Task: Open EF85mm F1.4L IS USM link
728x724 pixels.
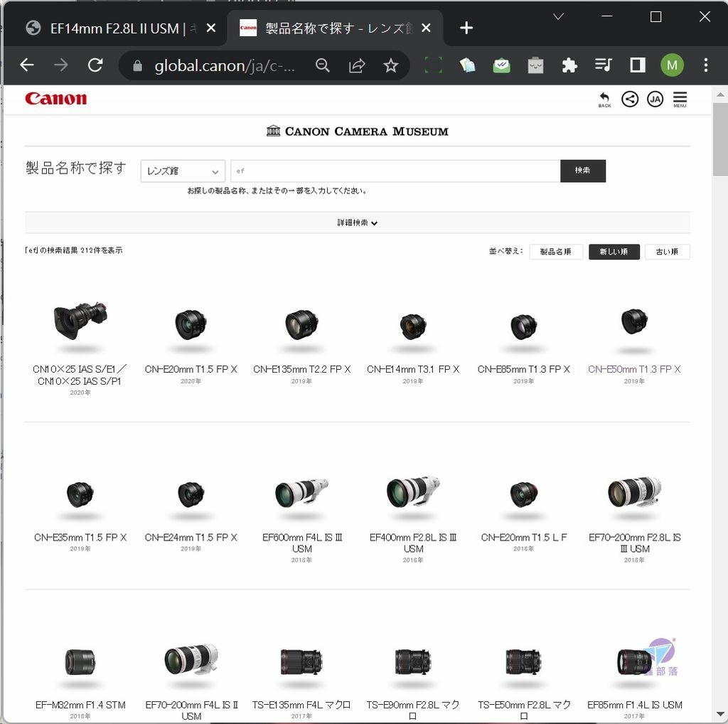Action: [x=634, y=706]
